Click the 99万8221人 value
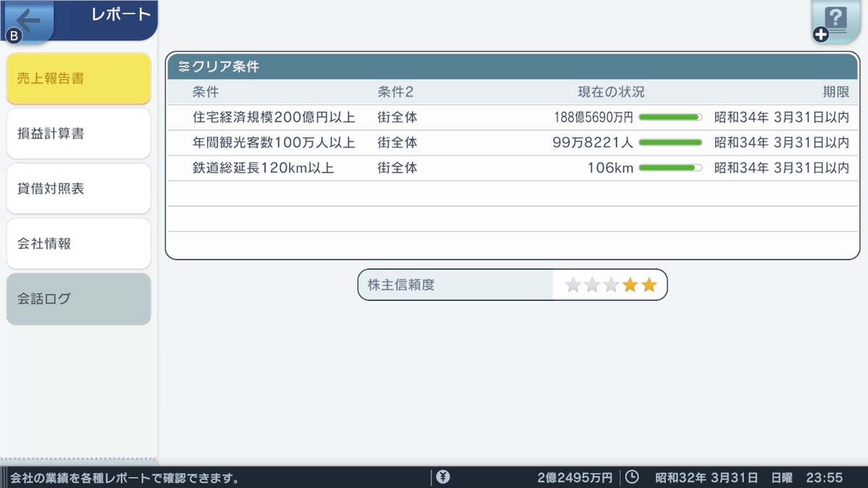Image resolution: width=868 pixels, height=488 pixels. tap(592, 142)
